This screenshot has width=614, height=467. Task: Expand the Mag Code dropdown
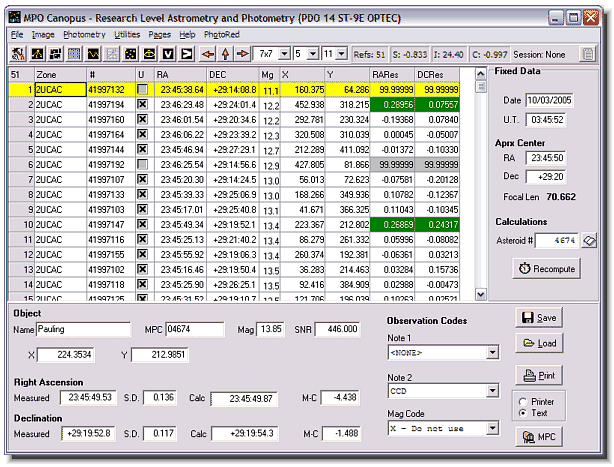click(x=493, y=428)
